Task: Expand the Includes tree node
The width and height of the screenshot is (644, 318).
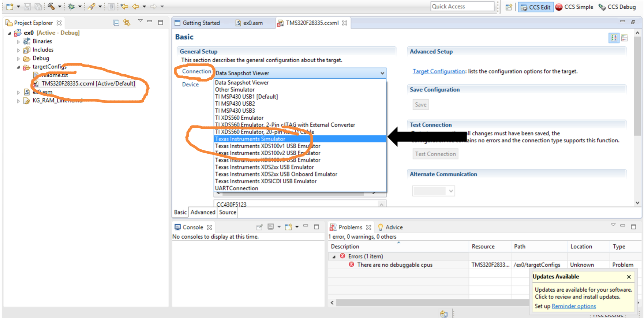Action: pos(18,50)
